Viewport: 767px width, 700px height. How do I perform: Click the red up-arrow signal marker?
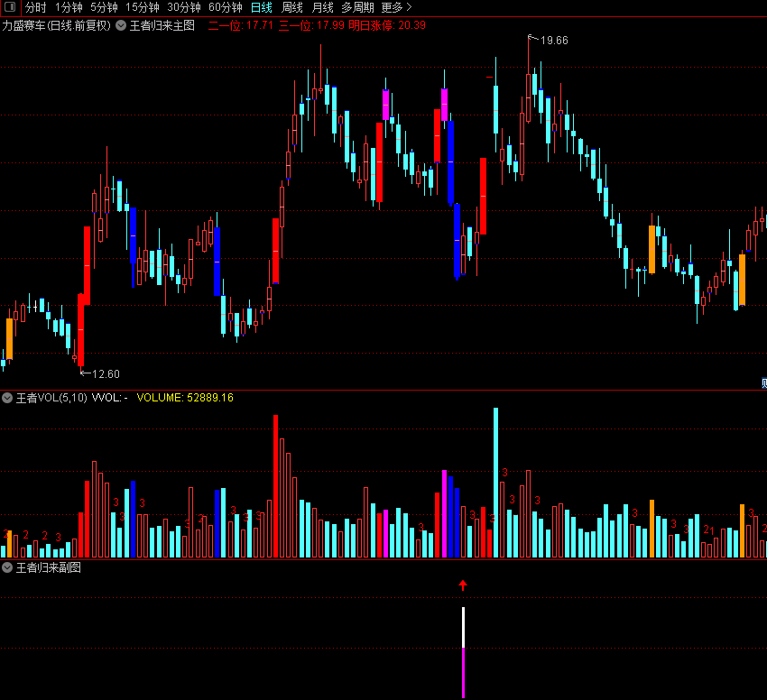[x=463, y=585]
